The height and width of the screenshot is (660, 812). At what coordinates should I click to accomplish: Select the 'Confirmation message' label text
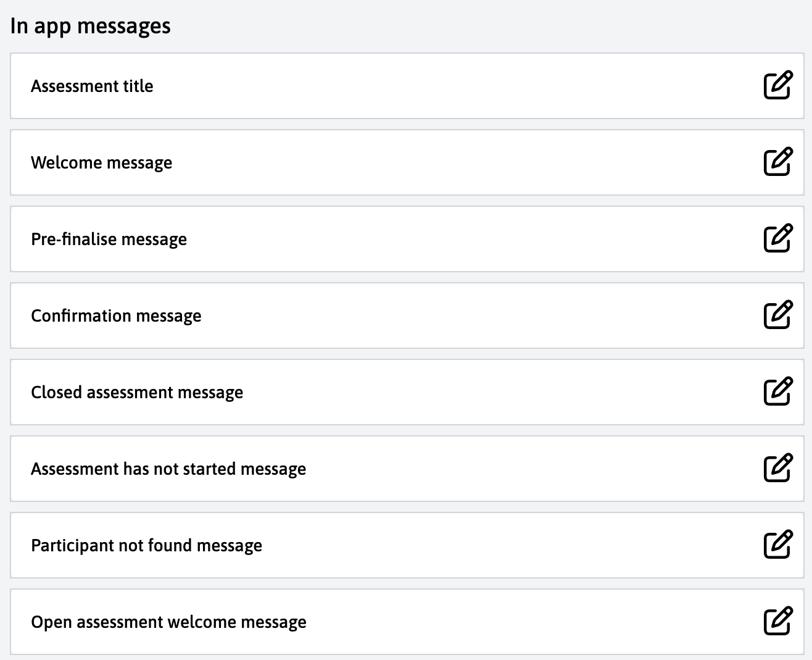[116, 316]
